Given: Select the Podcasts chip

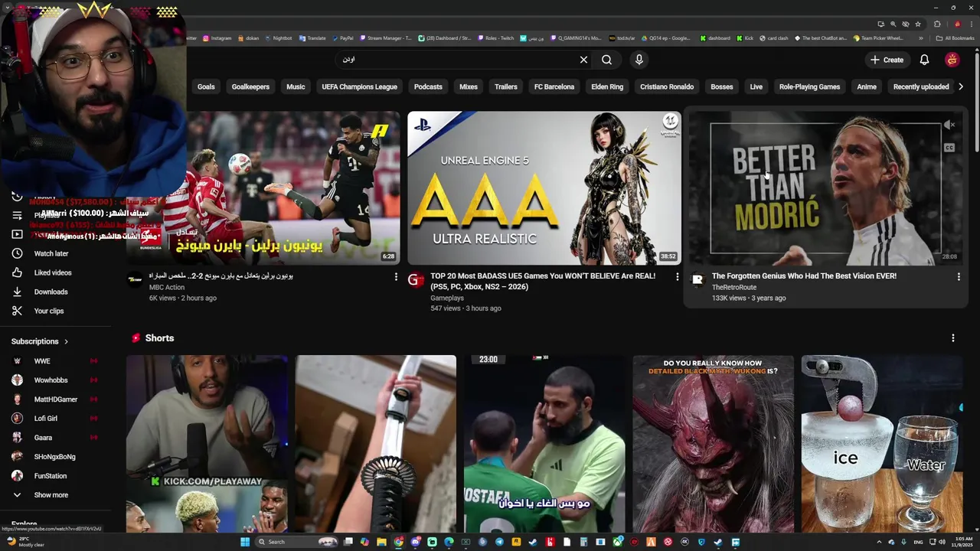Looking at the screenshot, I should tap(428, 86).
